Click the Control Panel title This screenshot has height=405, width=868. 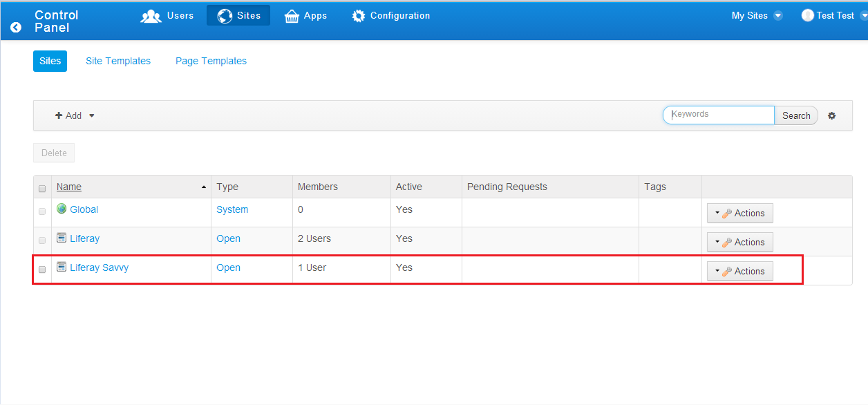[x=57, y=21]
